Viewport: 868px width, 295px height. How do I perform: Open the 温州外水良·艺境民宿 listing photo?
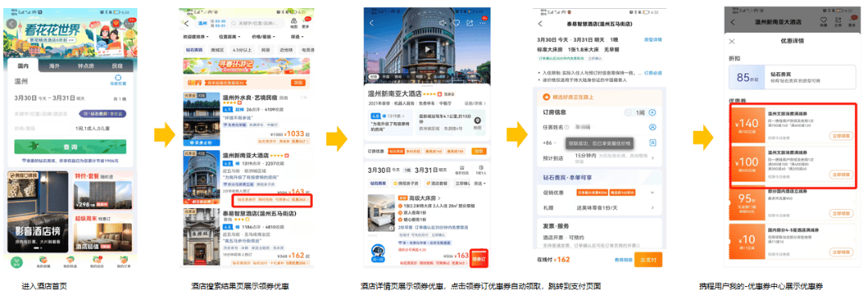[201, 120]
